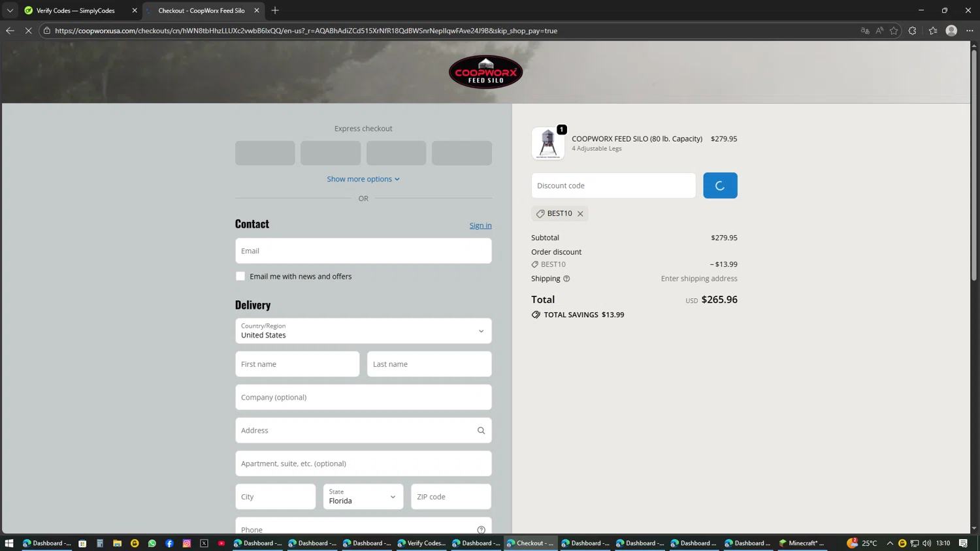Click the fourth express checkout button
Screen dimensions: 980x551
coord(462,153)
